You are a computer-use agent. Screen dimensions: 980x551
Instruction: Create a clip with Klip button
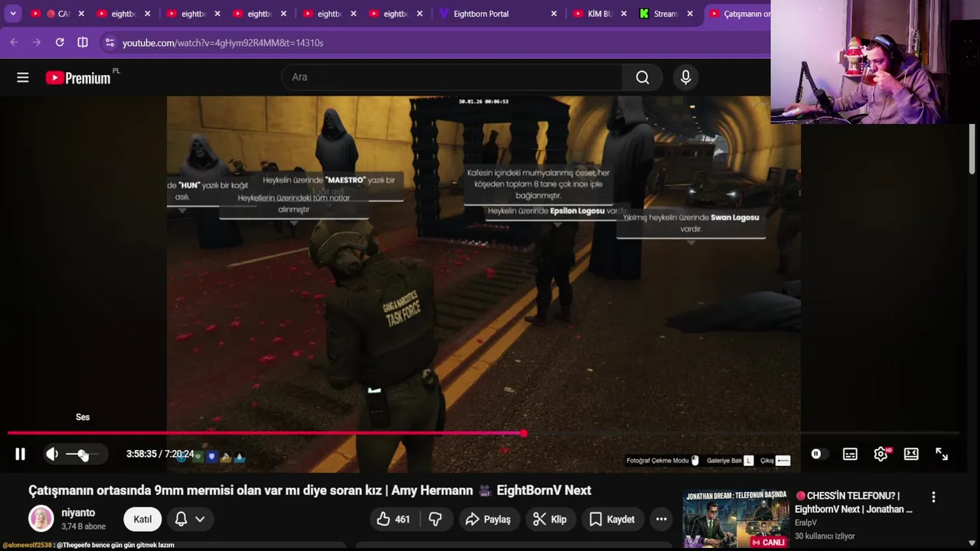[x=550, y=519]
